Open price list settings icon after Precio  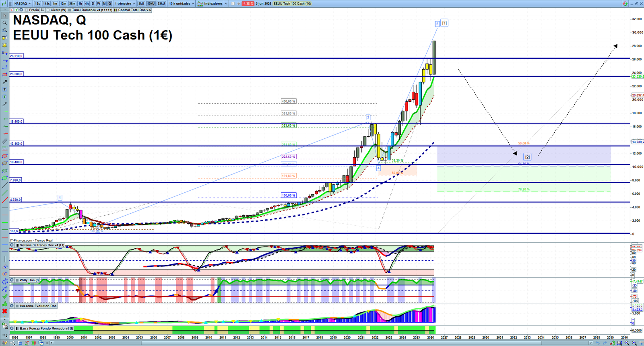[43, 10]
